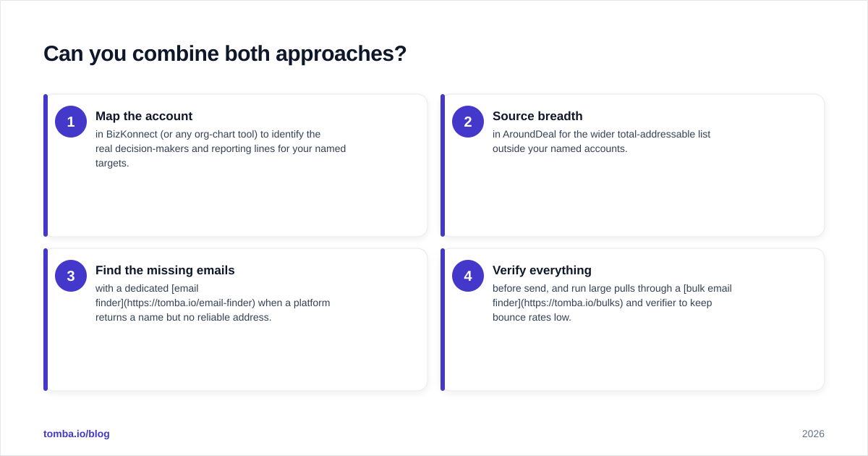Click the number 3 circle badge
This screenshot has height=456, width=868.
click(71, 276)
